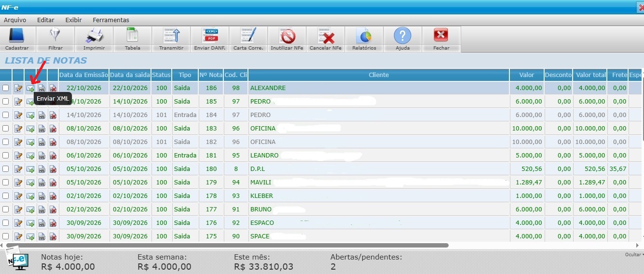
Task: Open the Ferramentas menu
Action: pyautogui.click(x=111, y=20)
